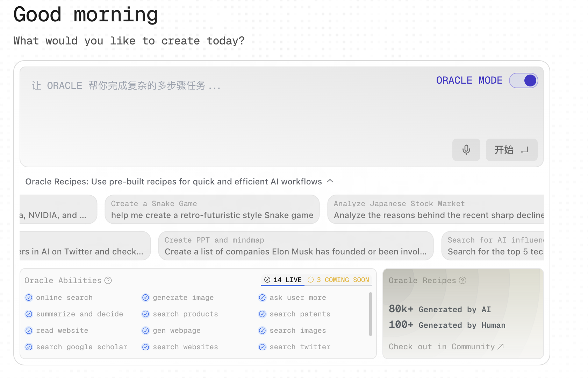Image resolution: width=588 pixels, height=378 pixels.
Task: Click the online search ability text
Action: (64, 297)
